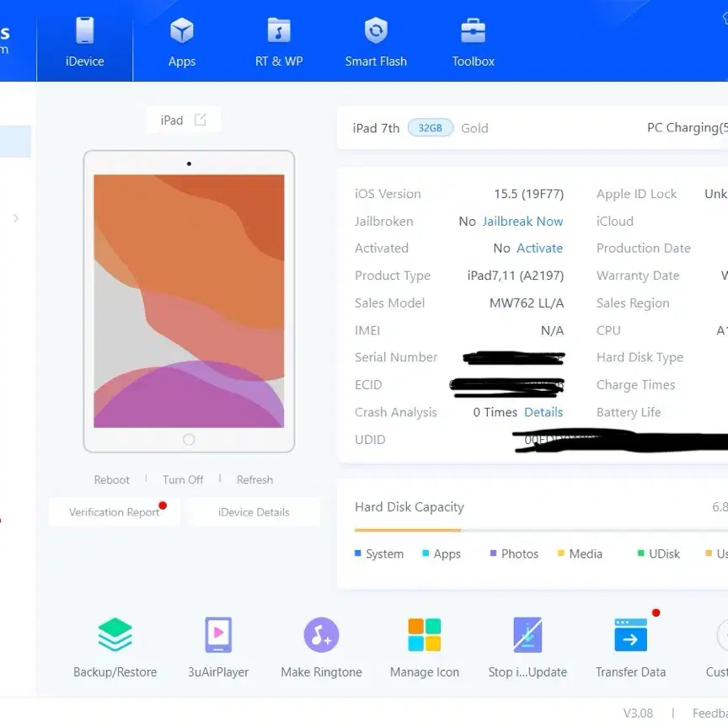
Task: Click the Activate link
Action: point(539,249)
